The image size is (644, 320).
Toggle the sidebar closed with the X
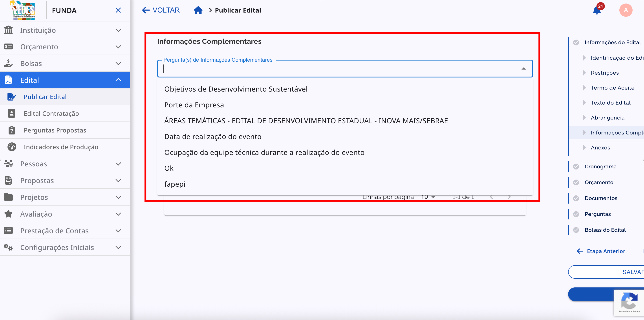click(x=118, y=10)
